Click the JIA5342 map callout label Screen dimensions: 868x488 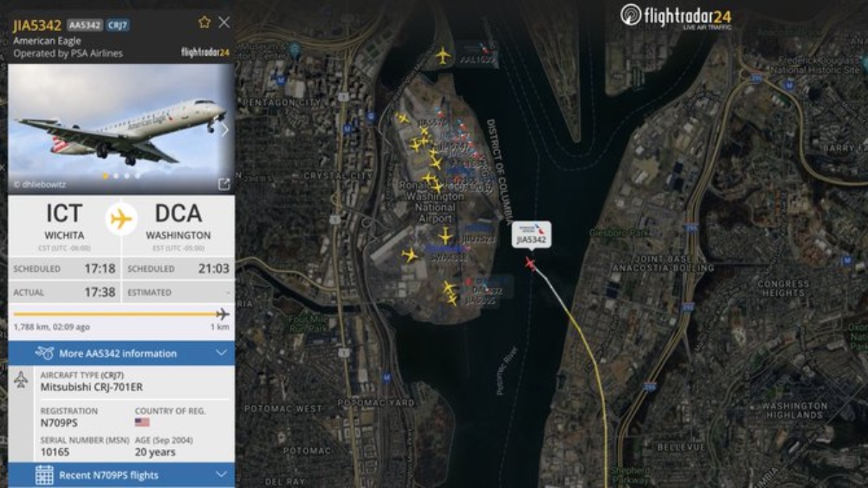point(532,234)
